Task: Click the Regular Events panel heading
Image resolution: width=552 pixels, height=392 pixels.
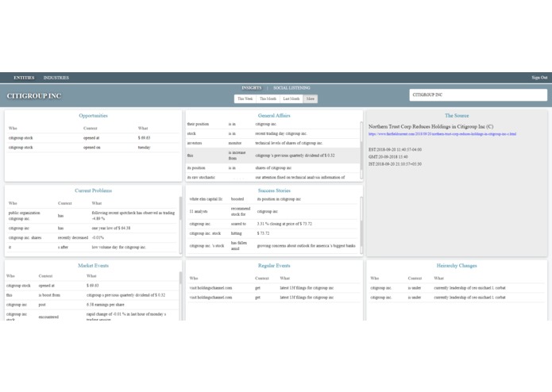Action: (274, 266)
